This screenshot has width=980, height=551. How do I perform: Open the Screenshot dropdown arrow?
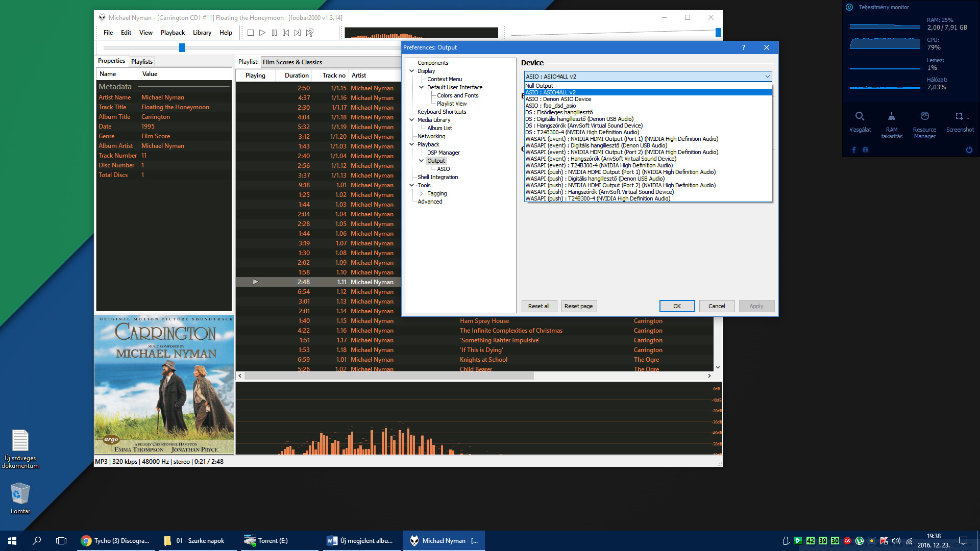(x=968, y=118)
